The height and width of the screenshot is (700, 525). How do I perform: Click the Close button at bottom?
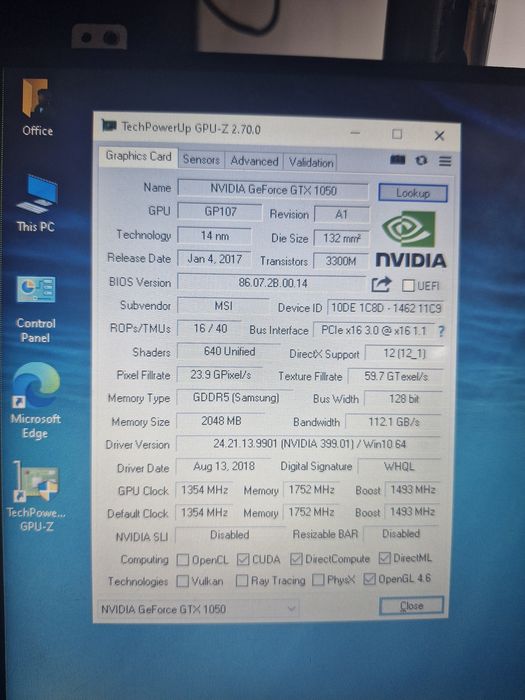pos(411,606)
